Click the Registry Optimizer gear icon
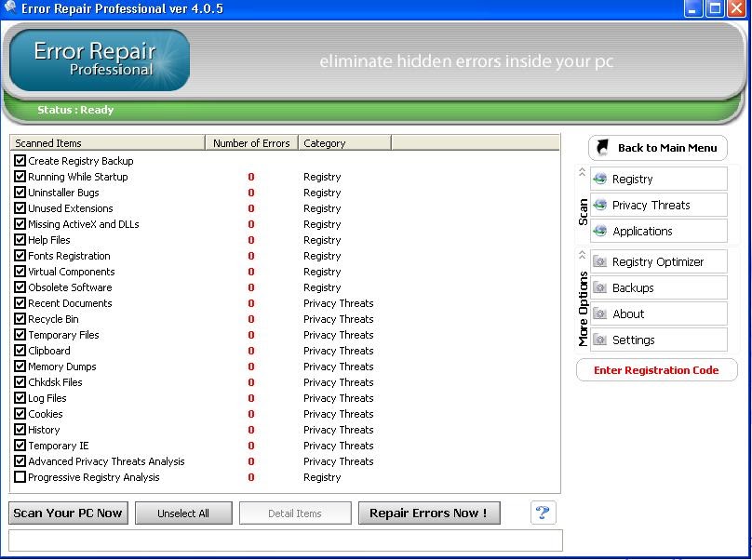Viewport: 752px width, 560px height. 600,261
